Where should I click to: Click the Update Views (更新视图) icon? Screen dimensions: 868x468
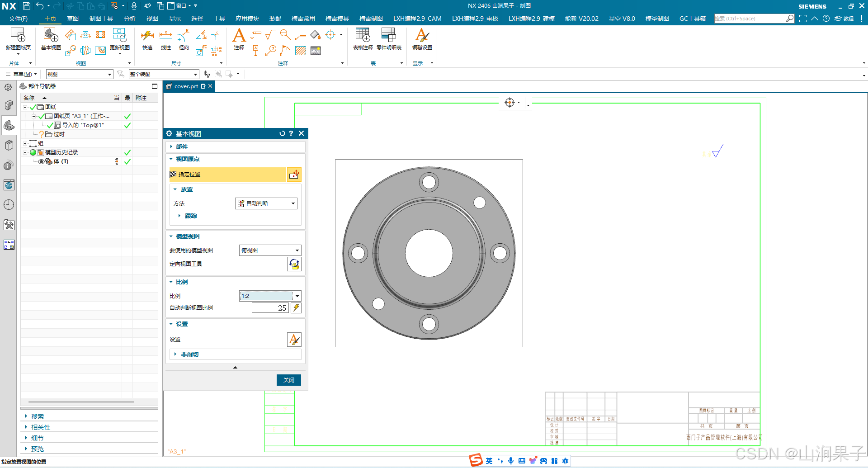119,35
